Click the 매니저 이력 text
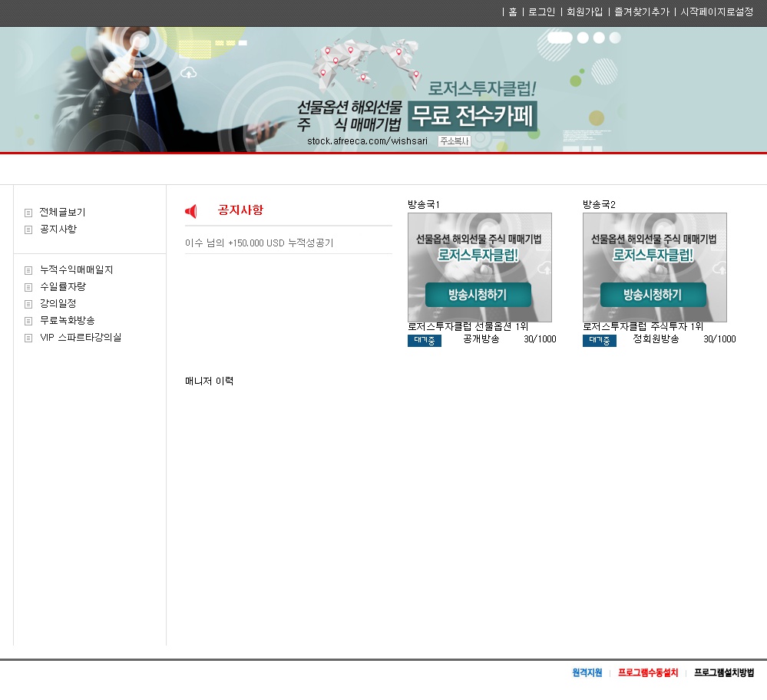 (210, 381)
